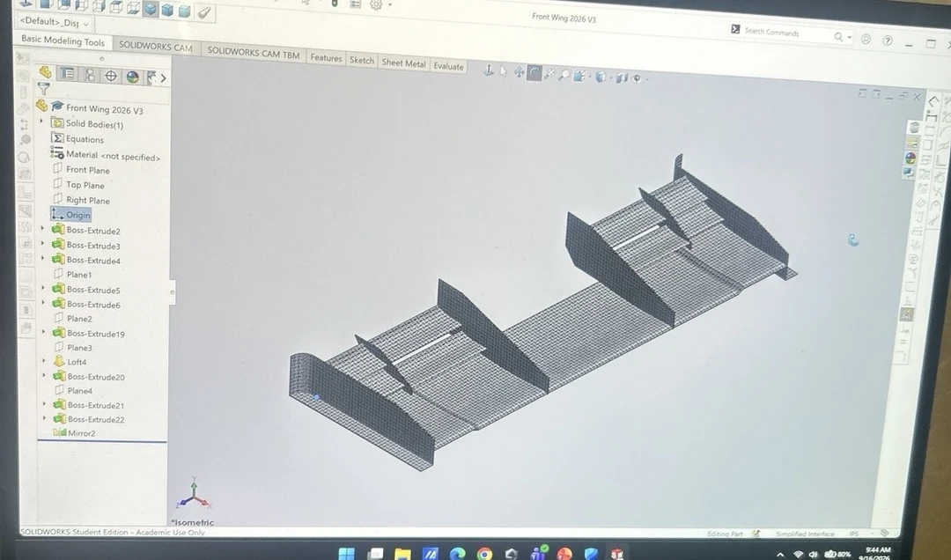This screenshot has height=560, width=951.
Task: Open the Windows Start menu
Action: 347,553
